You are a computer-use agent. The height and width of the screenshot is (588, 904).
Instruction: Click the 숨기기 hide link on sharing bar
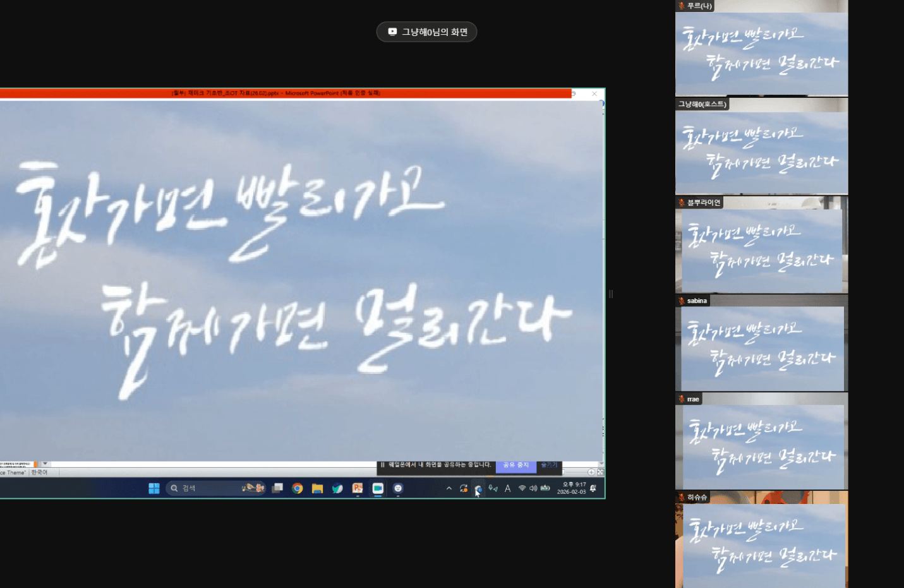549,465
